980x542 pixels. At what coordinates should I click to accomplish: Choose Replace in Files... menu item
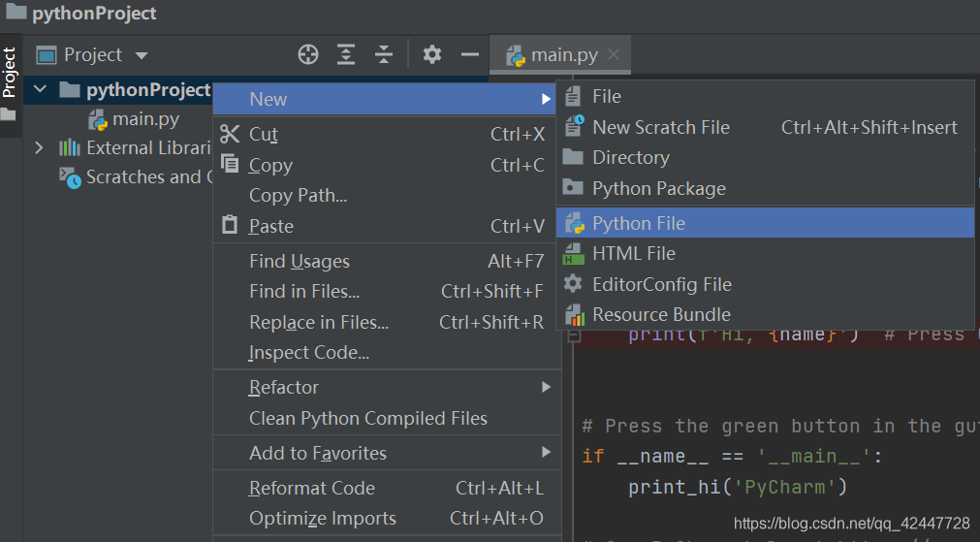point(385,322)
